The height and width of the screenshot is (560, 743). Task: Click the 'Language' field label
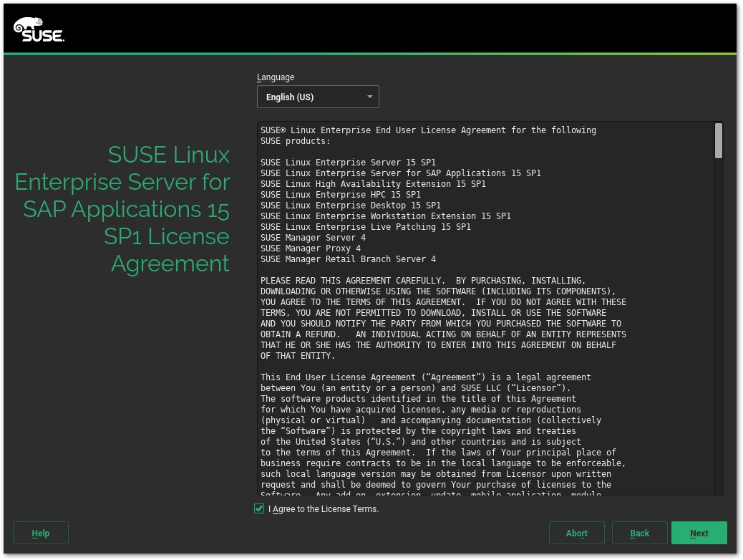coord(276,77)
